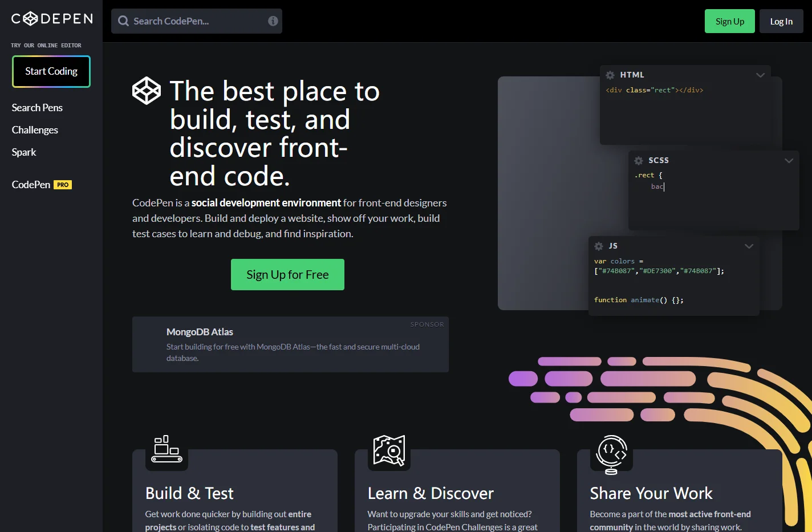Open Search Pens in sidebar

(37, 108)
